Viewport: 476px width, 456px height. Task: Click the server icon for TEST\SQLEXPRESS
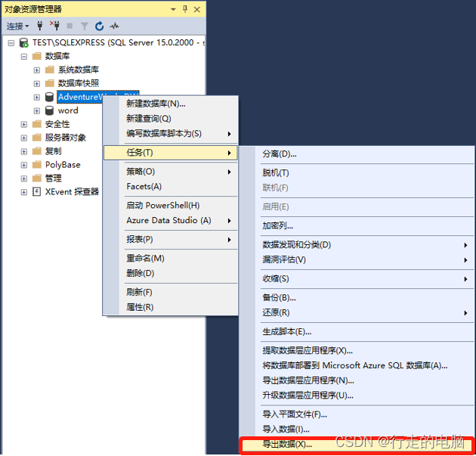click(x=23, y=43)
